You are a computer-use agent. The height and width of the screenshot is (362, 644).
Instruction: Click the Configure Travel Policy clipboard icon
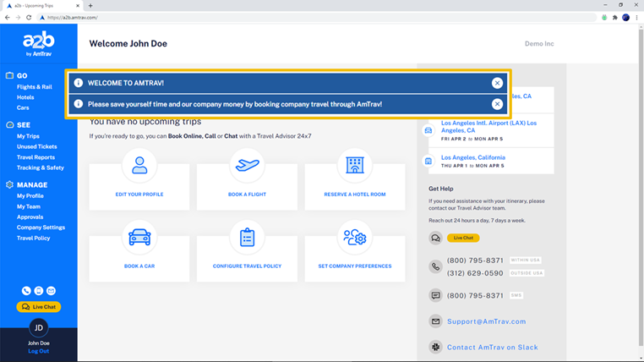[x=247, y=238]
